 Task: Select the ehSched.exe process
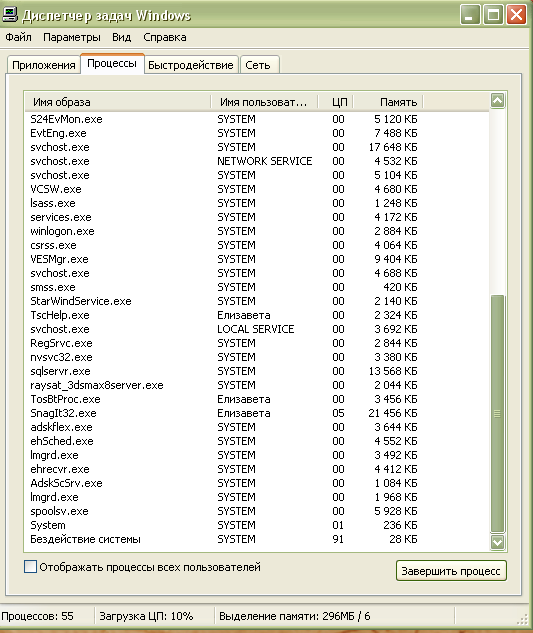257,441
